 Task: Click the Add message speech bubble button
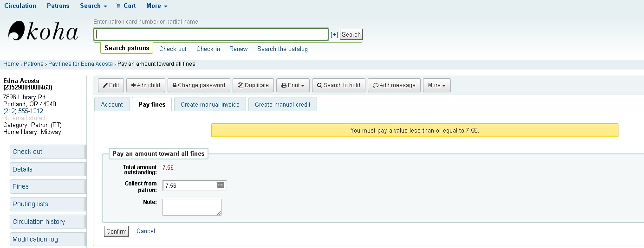pos(394,85)
